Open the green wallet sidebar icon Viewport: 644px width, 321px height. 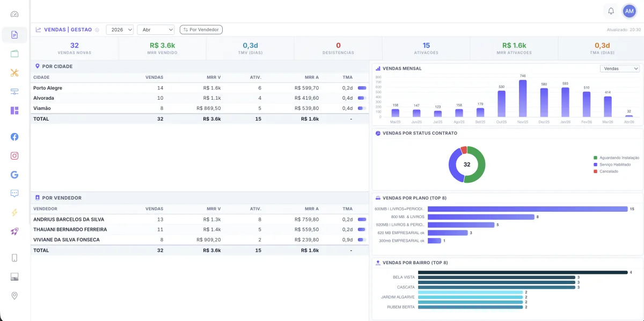tap(14, 54)
